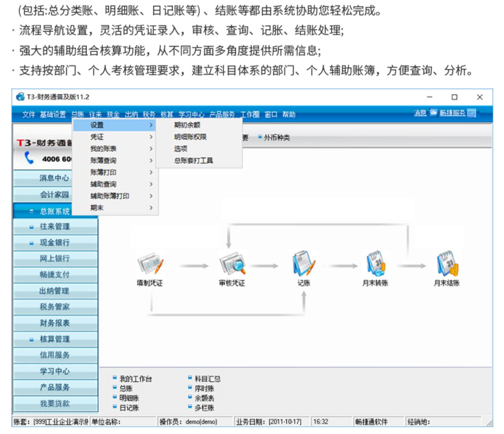The height and width of the screenshot is (434, 504).
Task: Open the 窗口 menu
Action: (271, 115)
